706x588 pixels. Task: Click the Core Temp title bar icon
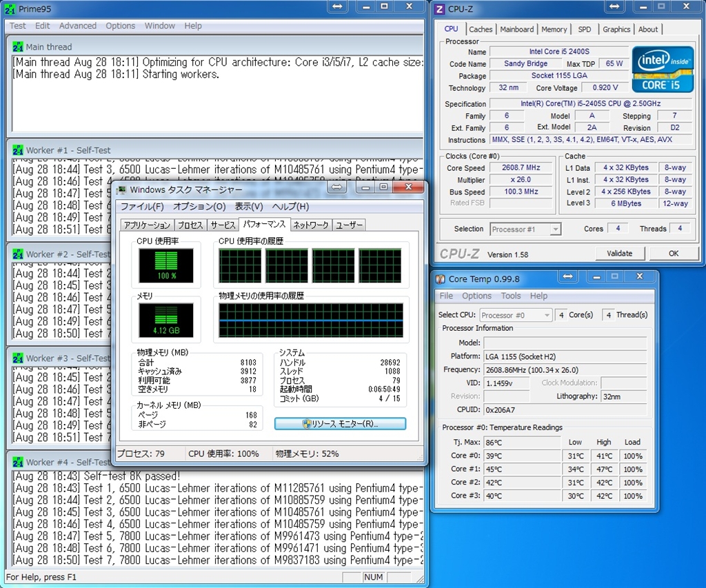coord(440,278)
